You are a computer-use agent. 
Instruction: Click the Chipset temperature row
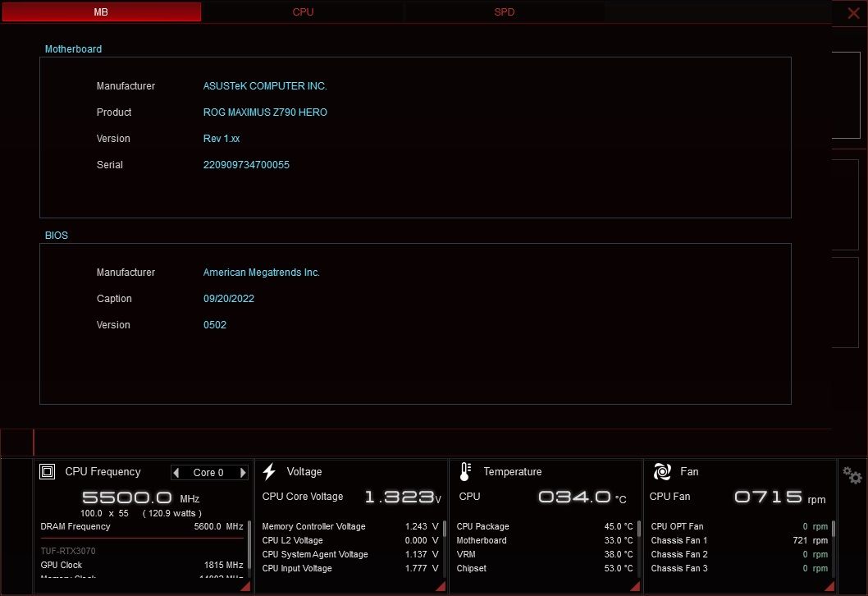coord(544,568)
